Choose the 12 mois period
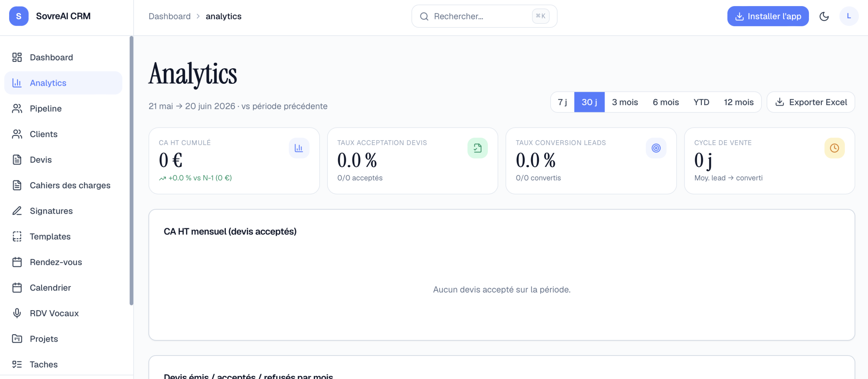868x379 pixels. [x=738, y=102]
